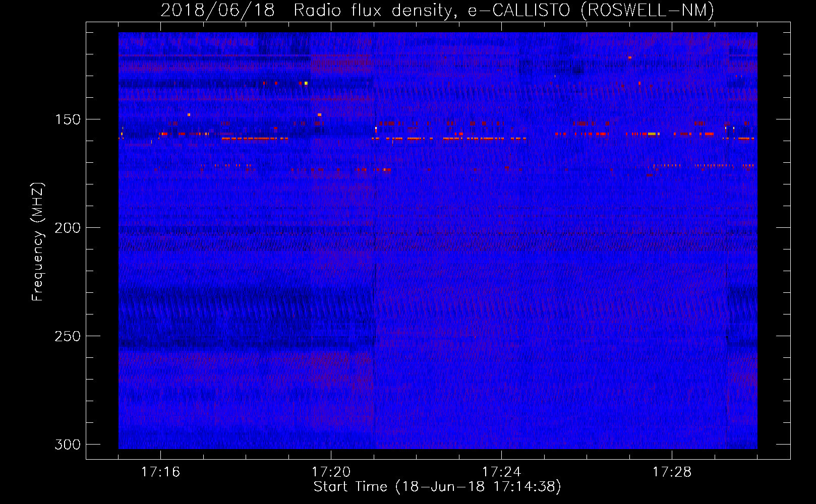Click the 17:16 time tick label

click(x=160, y=472)
